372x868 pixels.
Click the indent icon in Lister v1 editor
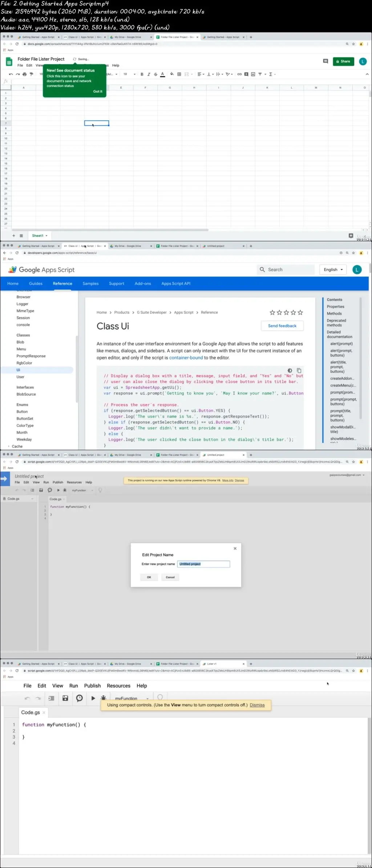click(x=51, y=698)
